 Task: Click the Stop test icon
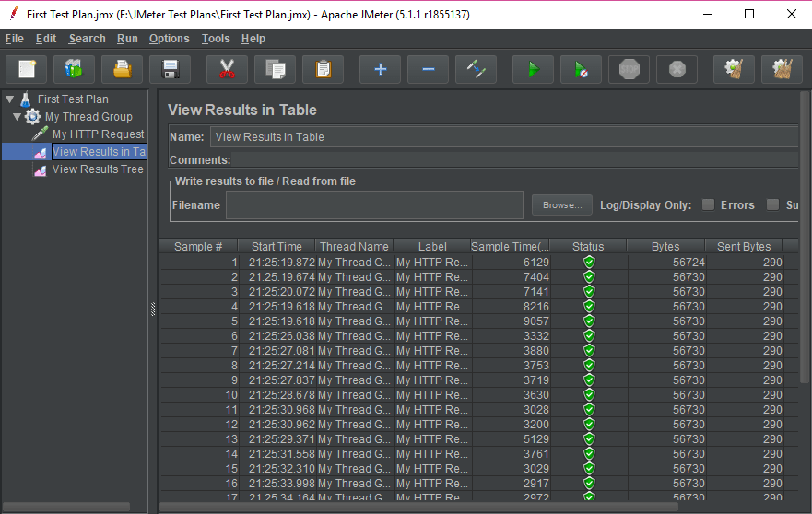tap(630, 69)
